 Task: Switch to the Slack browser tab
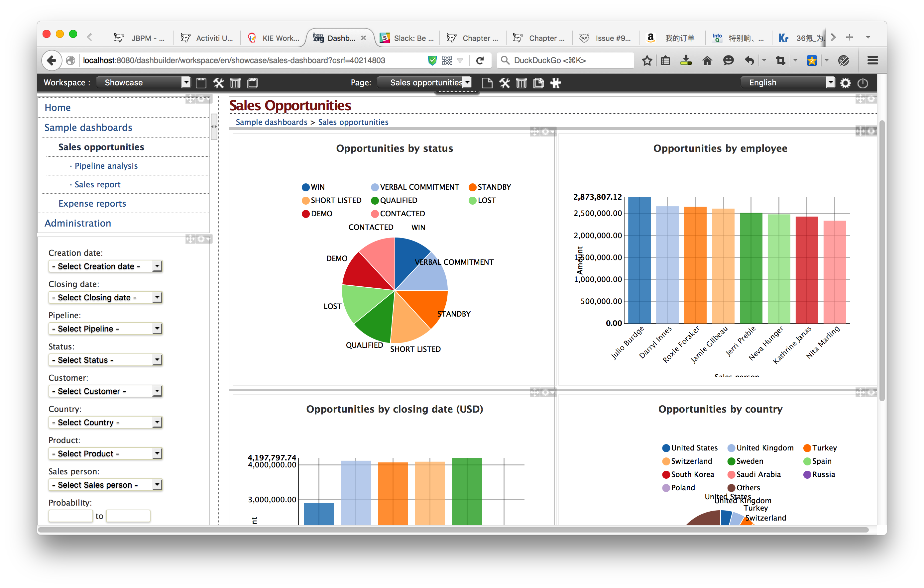click(x=407, y=38)
